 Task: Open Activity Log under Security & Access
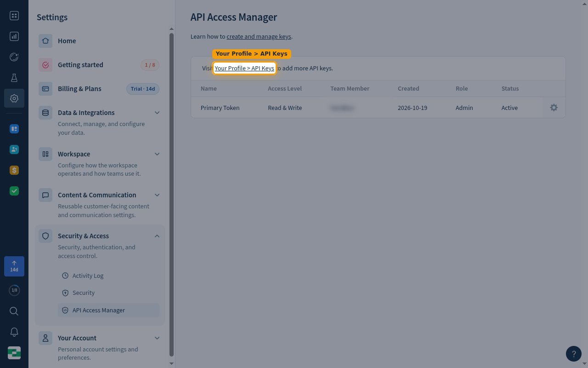click(109, 276)
